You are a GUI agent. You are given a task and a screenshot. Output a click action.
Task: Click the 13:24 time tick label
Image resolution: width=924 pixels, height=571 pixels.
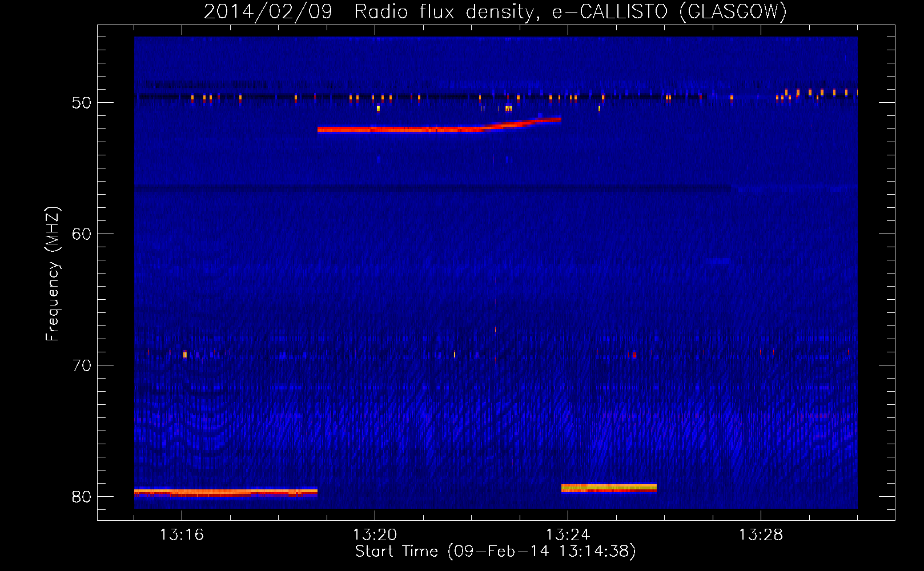(x=568, y=534)
